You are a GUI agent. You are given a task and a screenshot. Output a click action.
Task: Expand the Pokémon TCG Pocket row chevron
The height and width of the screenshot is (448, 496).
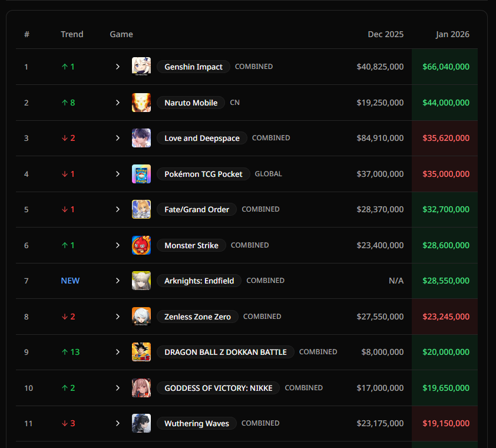click(x=118, y=174)
